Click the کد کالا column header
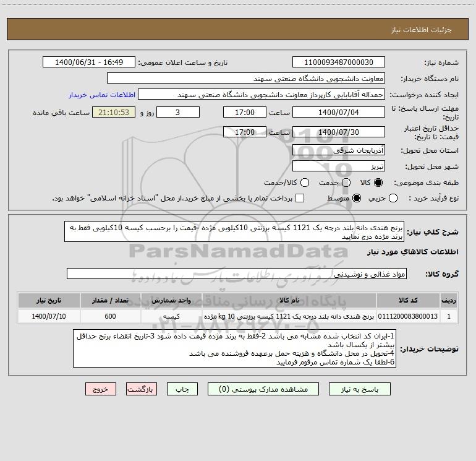The width and height of the screenshot is (476, 461). coord(408,300)
